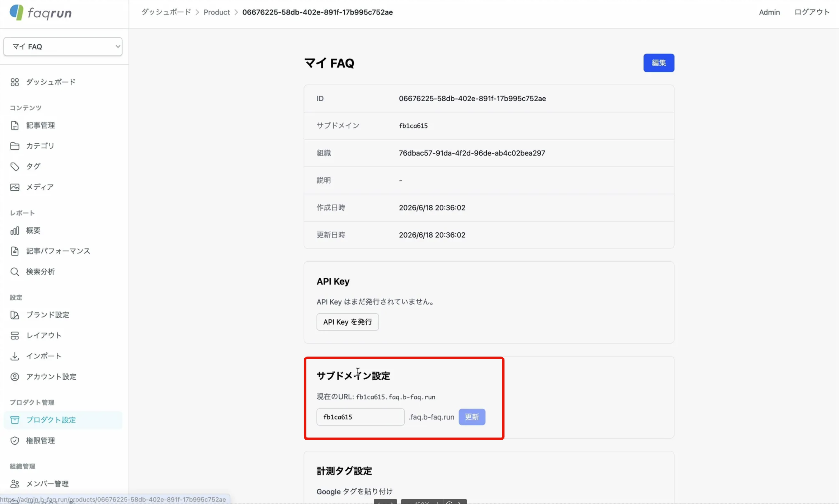
Task: Click the first breadcrumb chevron separator
Action: (x=197, y=13)
